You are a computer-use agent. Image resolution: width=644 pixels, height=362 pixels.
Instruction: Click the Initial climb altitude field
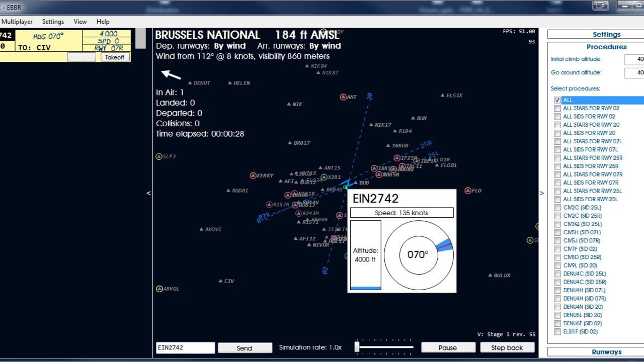pyautogui.click(x=634, y=59)
